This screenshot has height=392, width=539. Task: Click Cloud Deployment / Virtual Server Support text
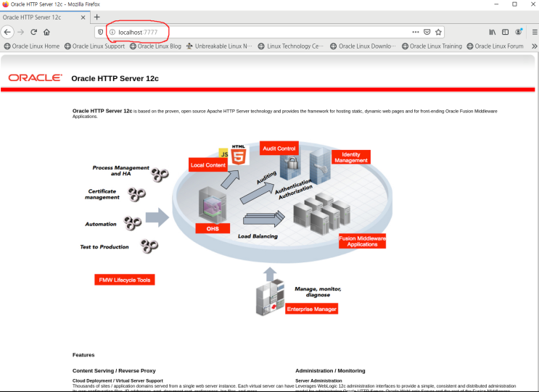click(118, 380)
